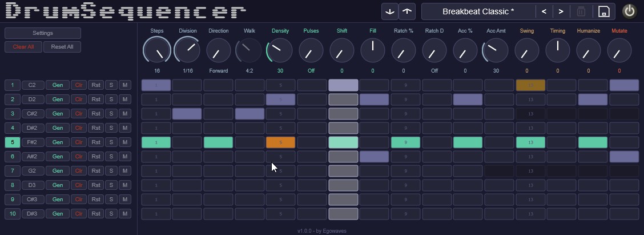Mute track 5 F#2
The width and height of the screenshot is (644, 235).
tap(125, 142)
